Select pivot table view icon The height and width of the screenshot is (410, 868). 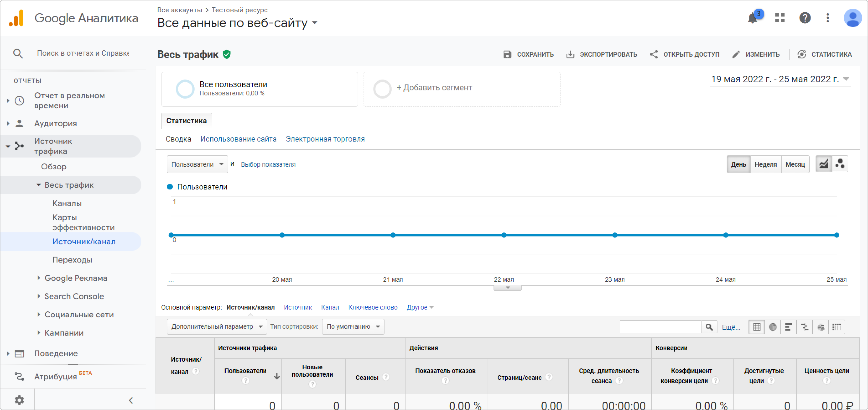tap(837, 327)
